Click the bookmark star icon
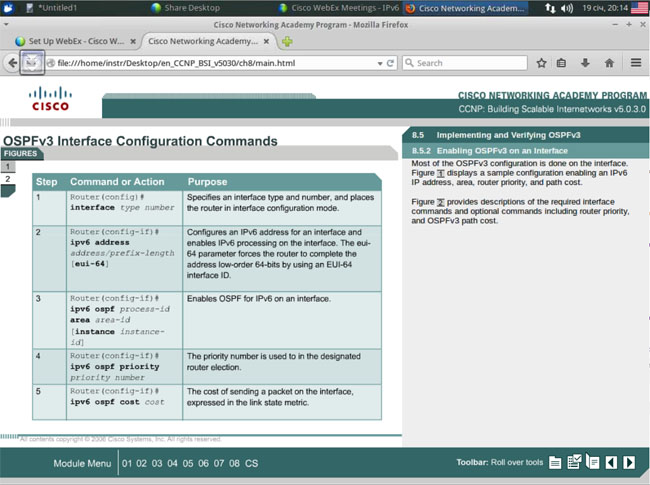Screen dimensions: 650x485 pos(541,63)
